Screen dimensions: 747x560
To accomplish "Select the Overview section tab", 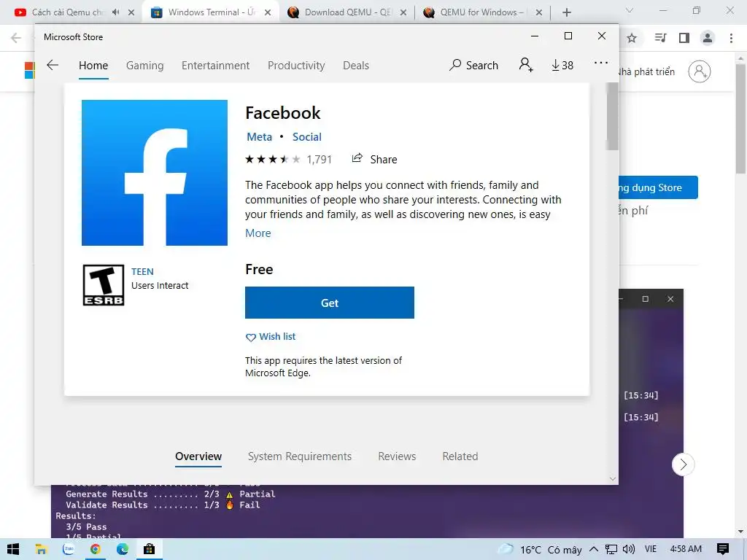I will click(198, 456).
